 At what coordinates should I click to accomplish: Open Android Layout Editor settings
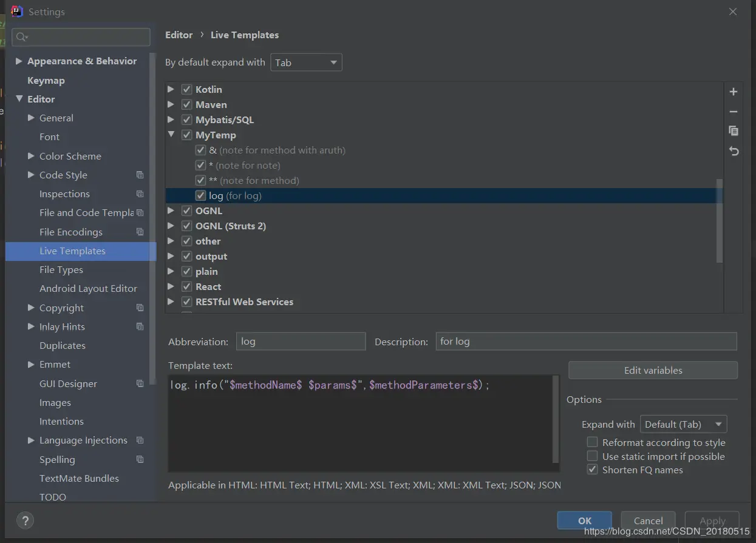88,289
